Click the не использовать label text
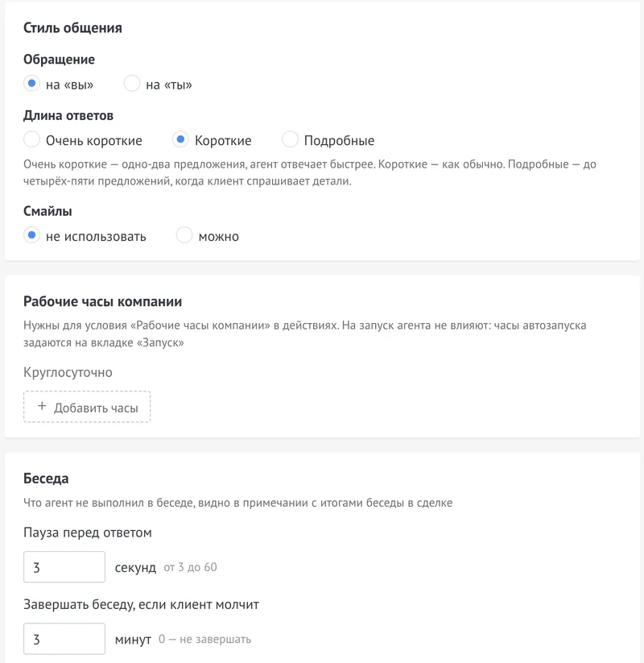 [x=96, y=237]
